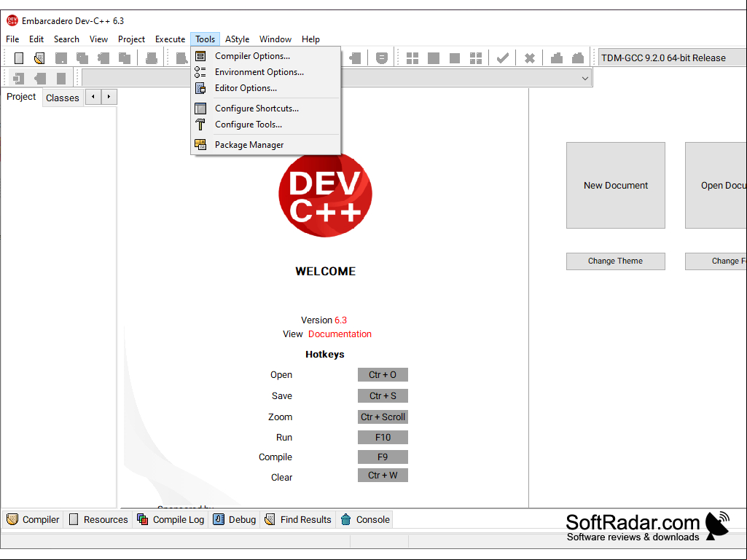Click the first icon in the second toolbar row

18,78
